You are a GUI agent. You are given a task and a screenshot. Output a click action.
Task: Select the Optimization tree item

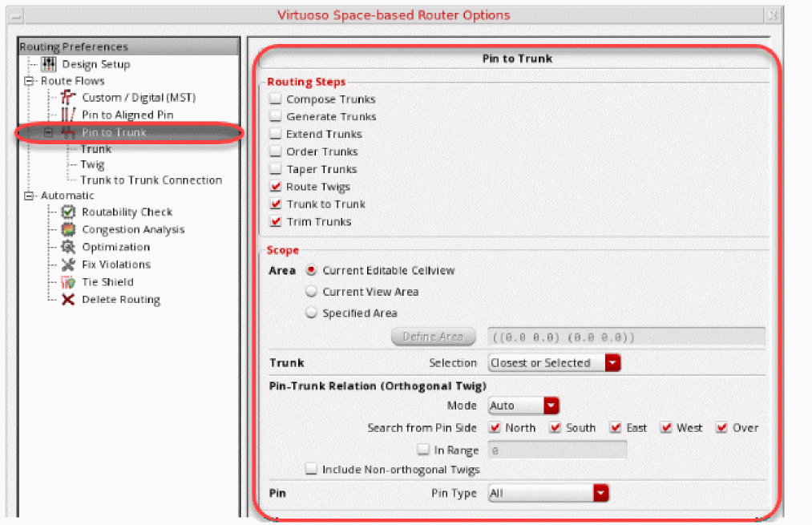[x=116, y=247]
